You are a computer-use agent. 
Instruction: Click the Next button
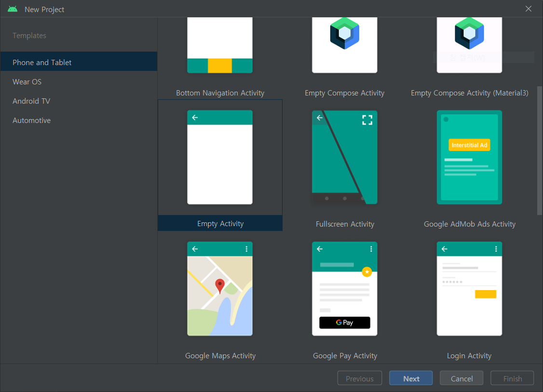(x=411, y=378)
